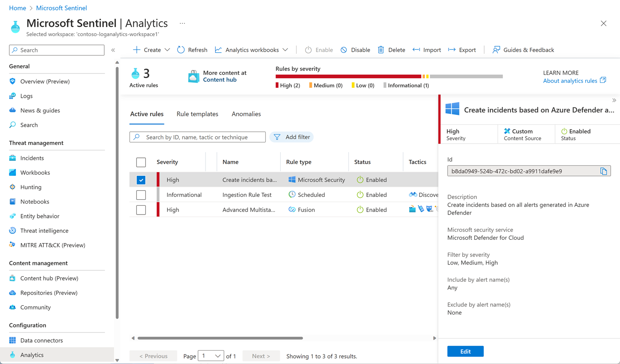620x364 pixels.
Task: Click the Edit button
Action: click(x=465, y=351)
